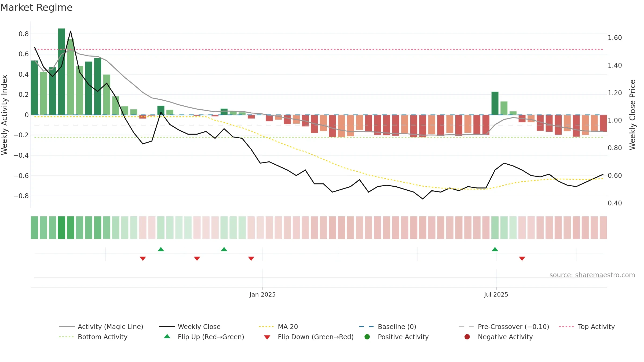644x362 pixels.
Task: Click the Negative Activity red circle icon
Action: point(467,337)
